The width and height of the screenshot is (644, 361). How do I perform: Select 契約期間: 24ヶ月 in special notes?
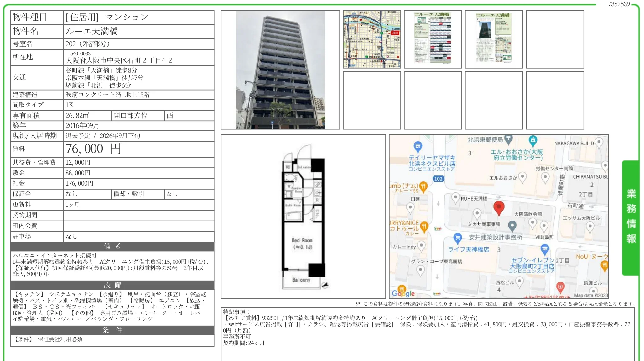[x=244, y=343]
